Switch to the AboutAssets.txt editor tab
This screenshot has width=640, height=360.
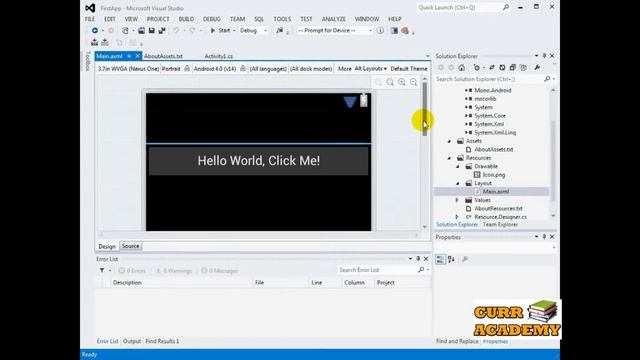click(x=163, y=56)
